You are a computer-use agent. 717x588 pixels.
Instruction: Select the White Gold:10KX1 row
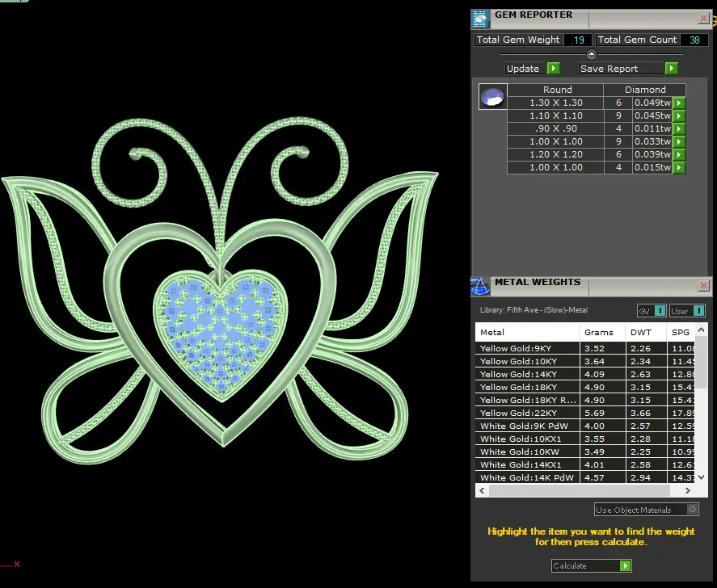tap(585, 439)
